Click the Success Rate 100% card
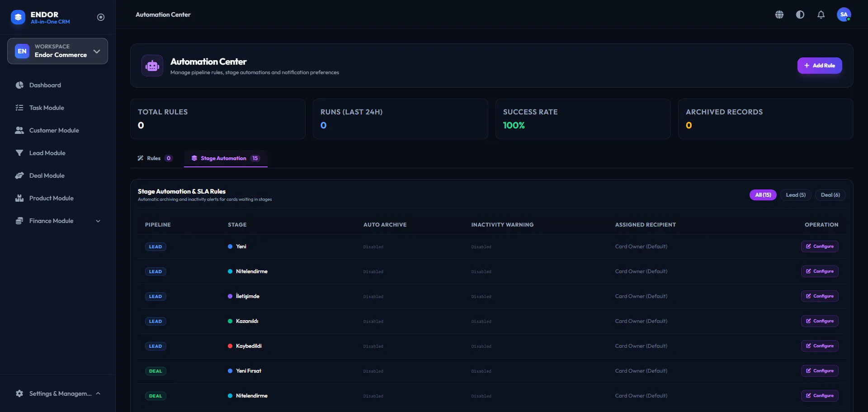Screen dimensions: 868x412 coord(583,119)
